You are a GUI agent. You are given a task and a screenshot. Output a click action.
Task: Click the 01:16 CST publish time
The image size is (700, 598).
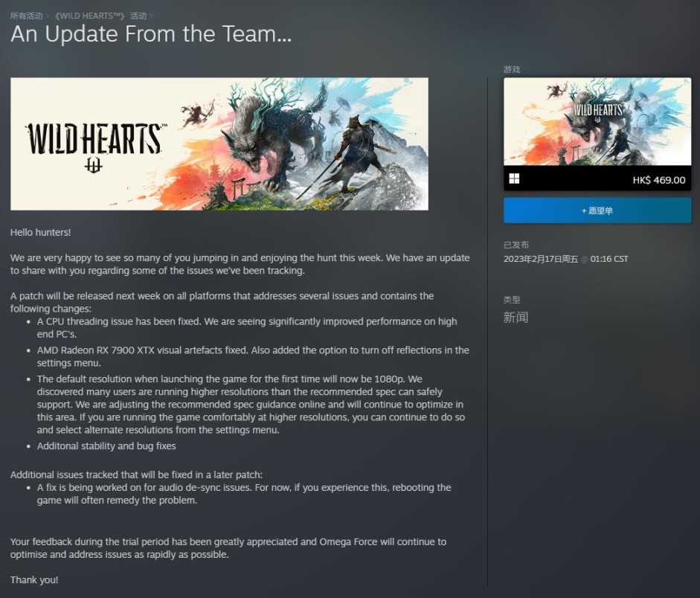tap(609, 259)
